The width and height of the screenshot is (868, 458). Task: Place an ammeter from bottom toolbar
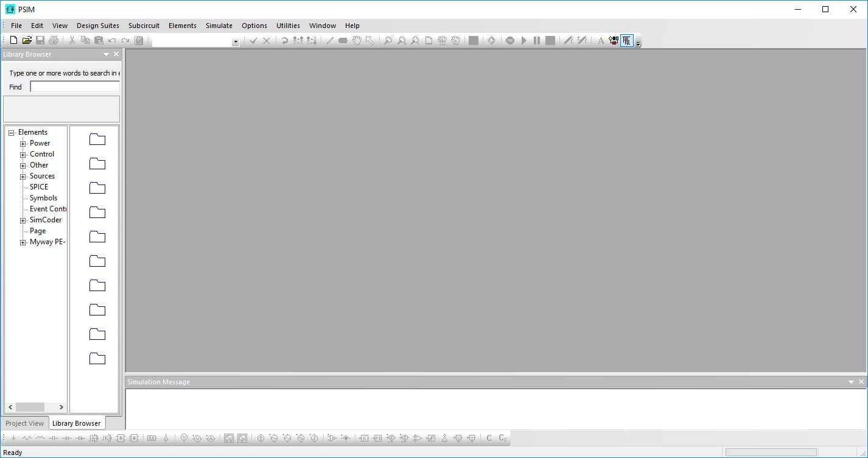point(211,438)
